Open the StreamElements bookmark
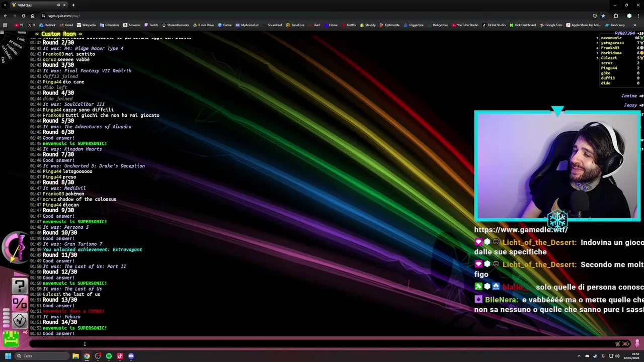Screen dimensions: 644x362 tap(175, 25)
